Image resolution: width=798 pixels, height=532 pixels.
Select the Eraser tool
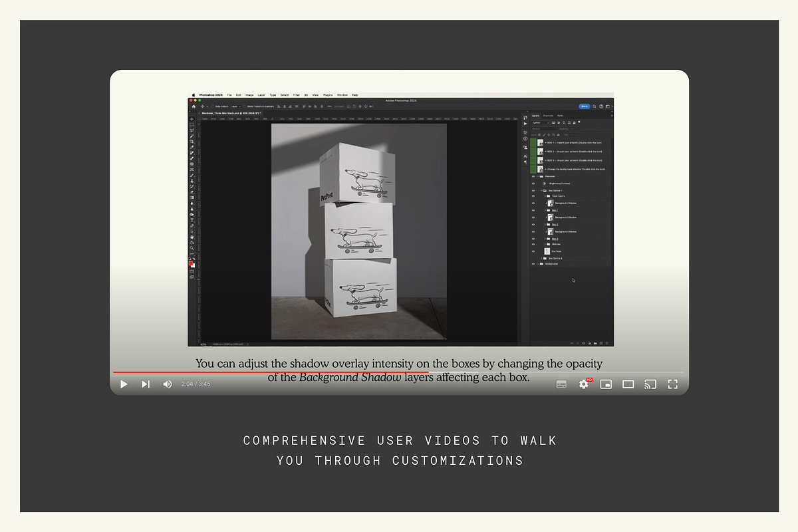click(192, 192)
